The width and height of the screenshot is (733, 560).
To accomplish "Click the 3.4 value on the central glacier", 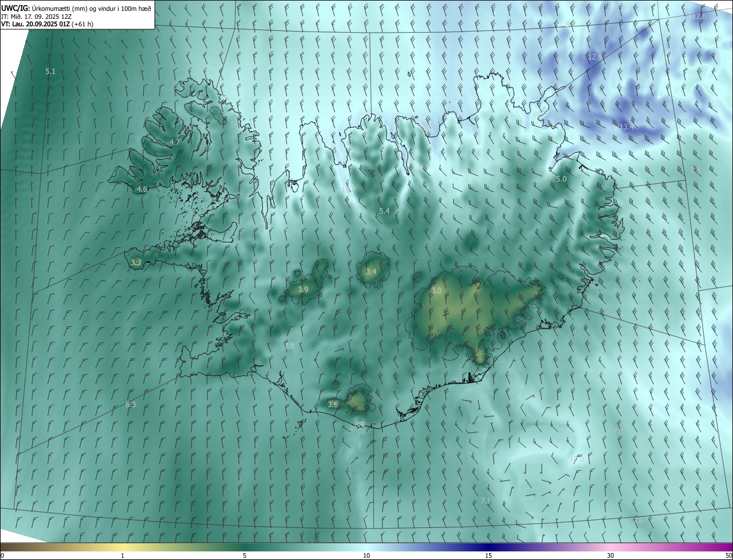I will click(x=371, y=271).
